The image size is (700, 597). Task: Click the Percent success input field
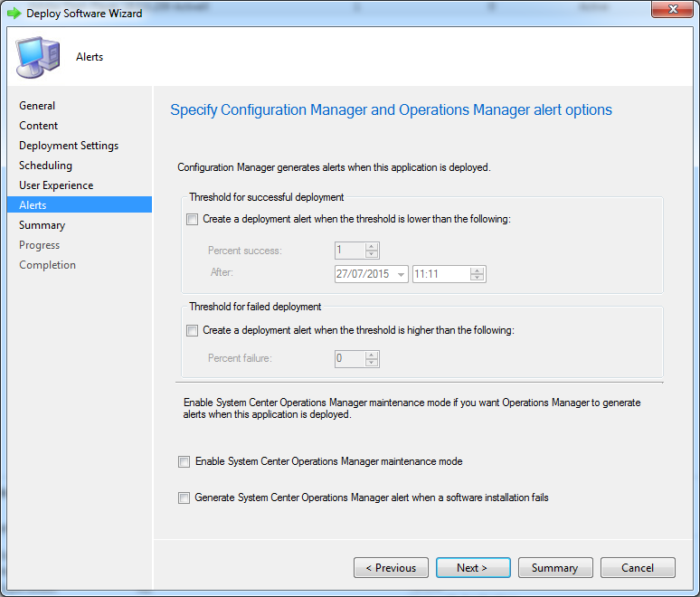[348, 251]
